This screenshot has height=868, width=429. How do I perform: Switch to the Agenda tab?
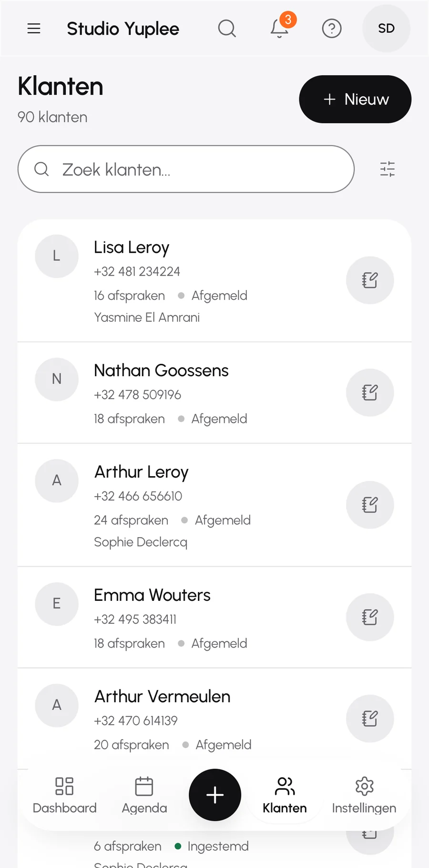click(x=144, y=796)
